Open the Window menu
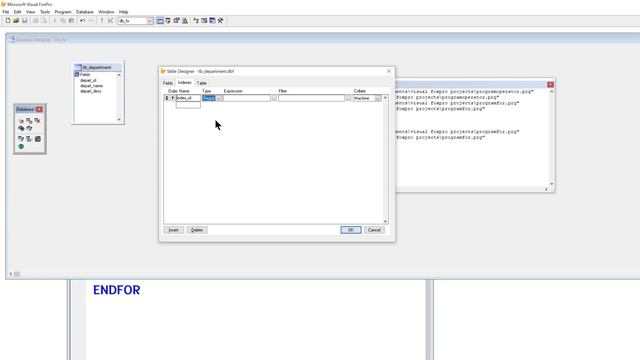Image resolution: width=640 pixels, height=360 pixels. point(106,12)
